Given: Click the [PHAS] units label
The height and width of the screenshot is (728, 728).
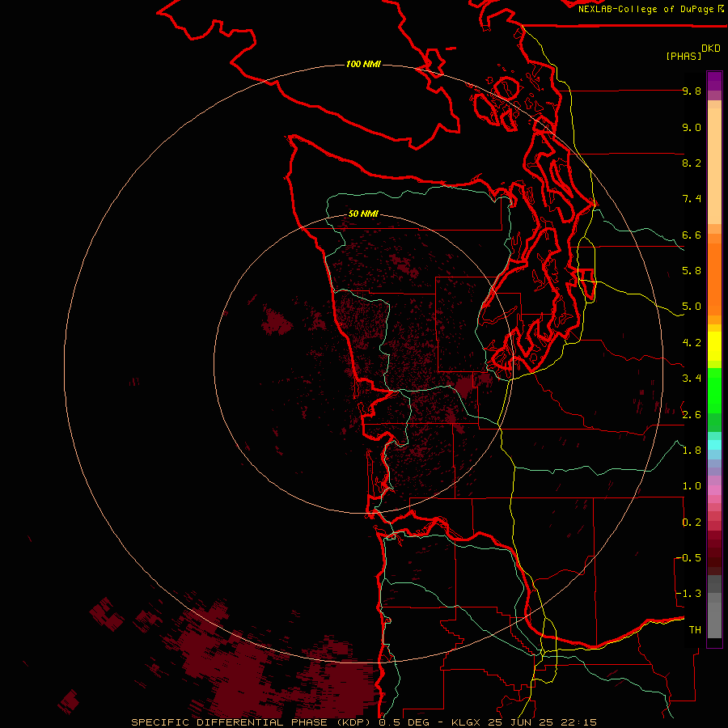Looking at the screenshot, I should coord(684,56).
